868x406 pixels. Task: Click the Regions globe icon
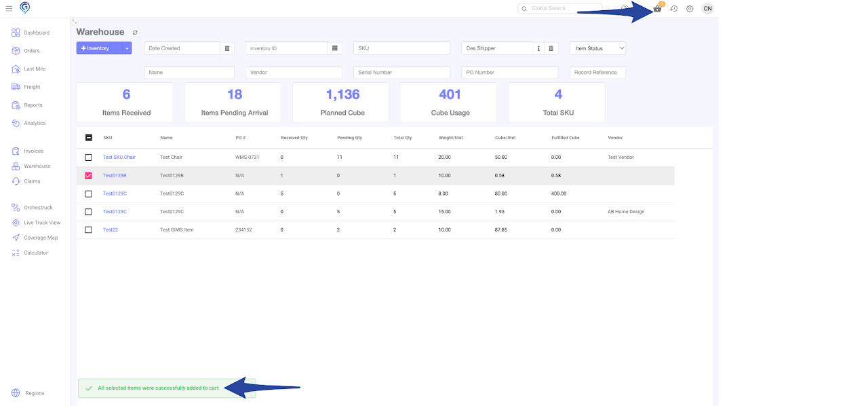16,393
